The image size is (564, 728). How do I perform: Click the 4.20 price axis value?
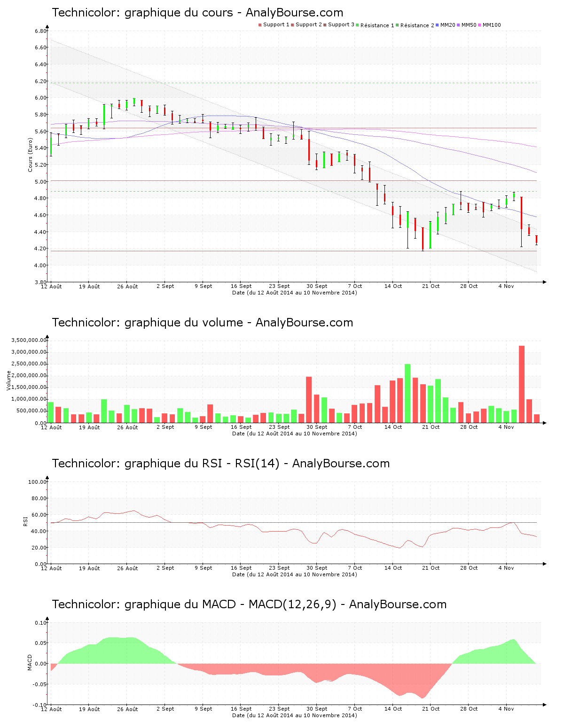[x=40, y=248]
